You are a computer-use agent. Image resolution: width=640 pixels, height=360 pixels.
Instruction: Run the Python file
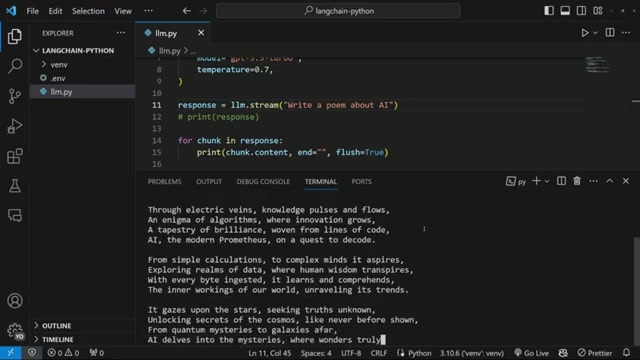click(x=584, y=33)
